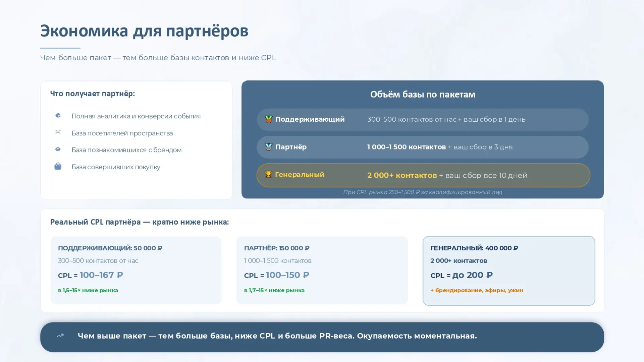Click green text в 1,7–15× ниже рынка

[274, 290]
